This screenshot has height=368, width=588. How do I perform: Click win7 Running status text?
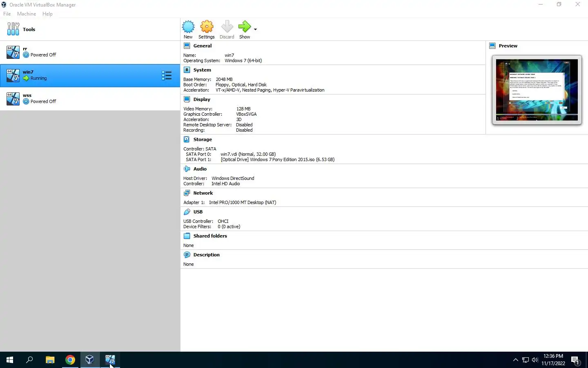point(38,78)
